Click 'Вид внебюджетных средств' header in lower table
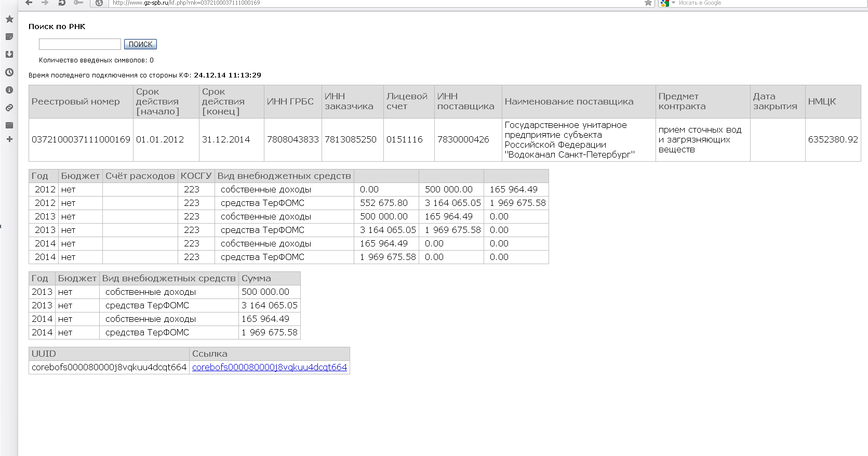The height and width of the screenshot is (456, 868). (x=169, y=278)
